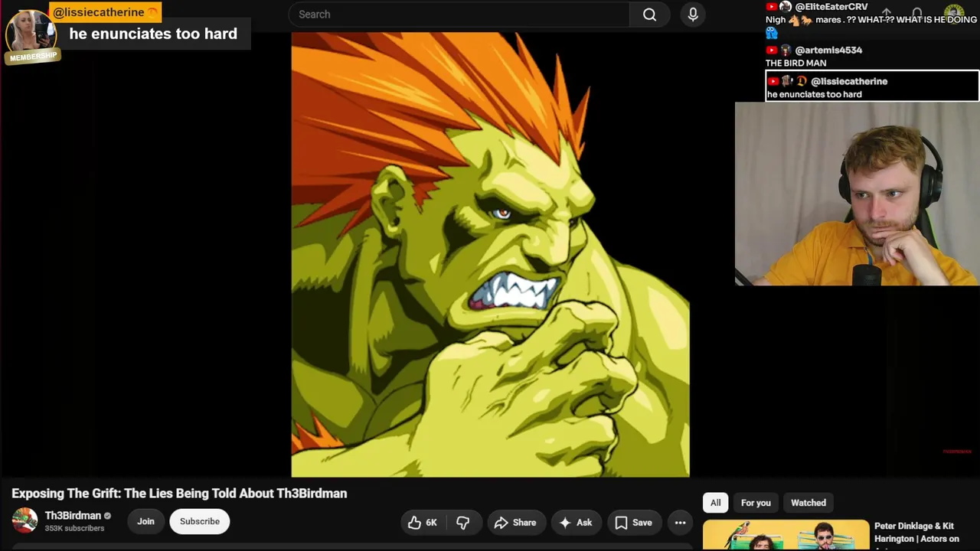Open the Peter Dinklage & Kit Harington thumbnail
The height and width of the screenshot is (551, 980).
point(786,536)
